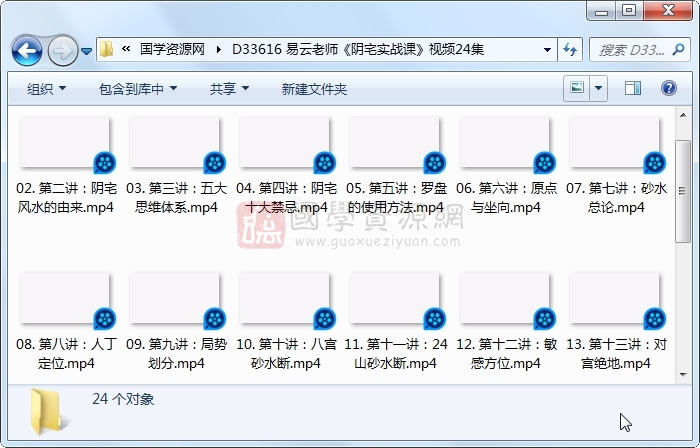This screenshot has height=448, width=700.
Task: Click 新建文件夹 button
Action: click(x=314, y=89)
